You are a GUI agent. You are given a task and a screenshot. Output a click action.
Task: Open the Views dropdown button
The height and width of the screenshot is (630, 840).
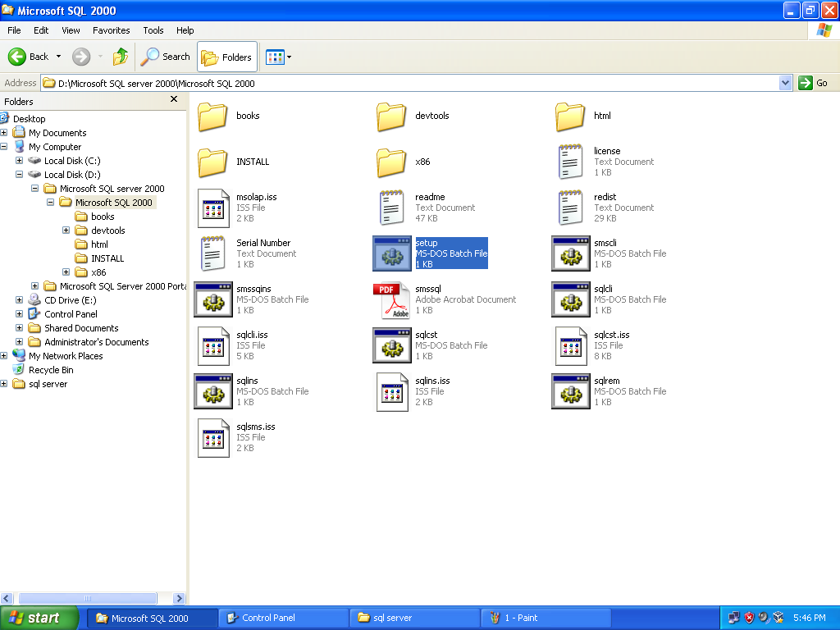279,57
